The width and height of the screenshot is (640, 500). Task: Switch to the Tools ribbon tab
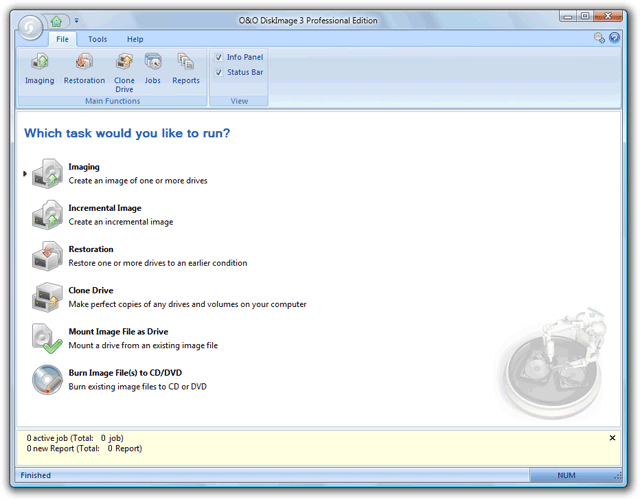pyautogui.click(x=98, y=39)
